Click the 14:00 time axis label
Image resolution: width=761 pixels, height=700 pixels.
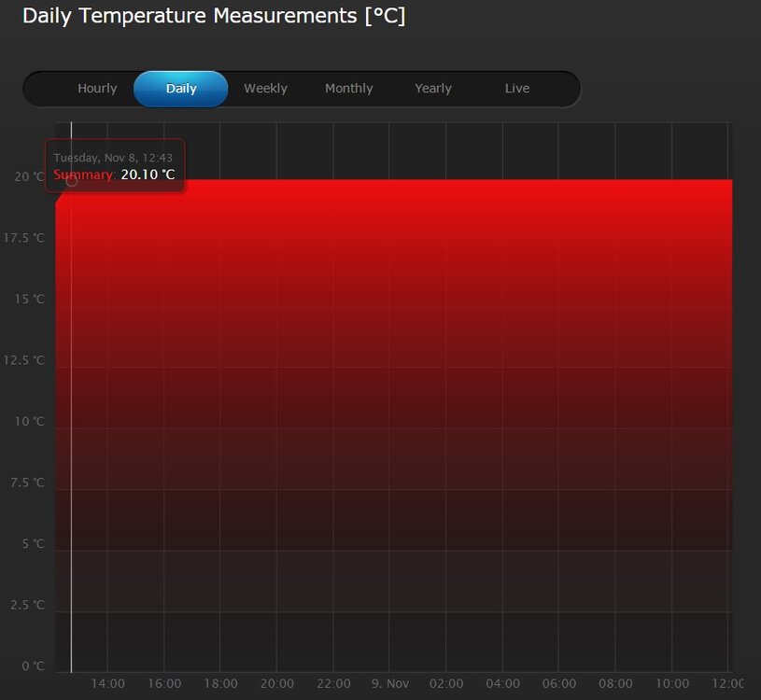[x=107, y=683]
